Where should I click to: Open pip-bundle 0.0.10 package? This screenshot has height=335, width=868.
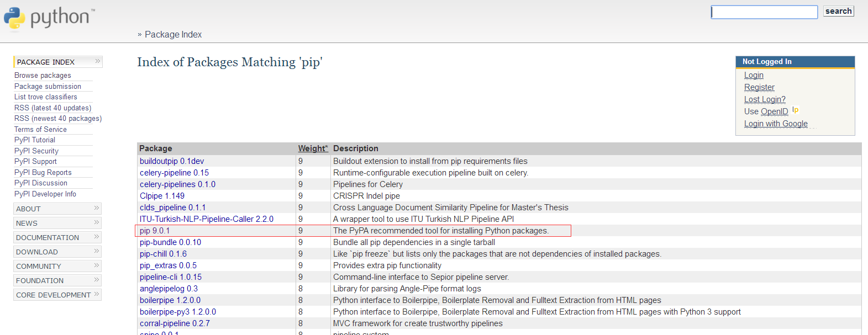click(x=170, y=242)
